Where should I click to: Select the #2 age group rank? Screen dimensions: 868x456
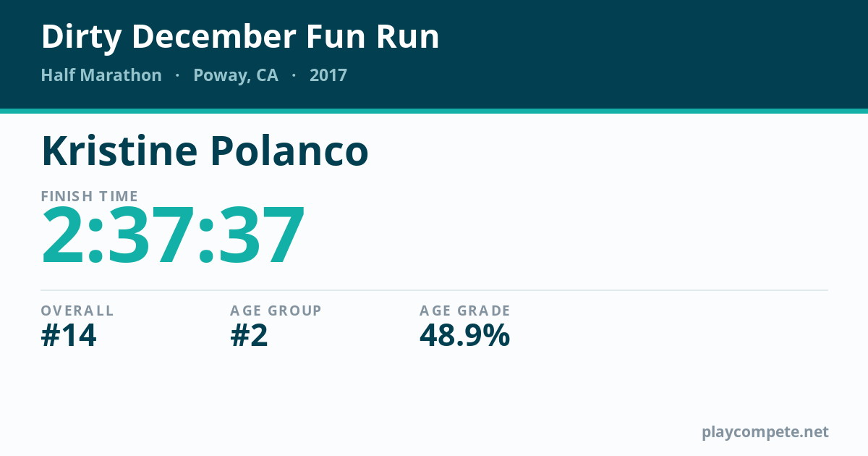(x=249, y=336)
